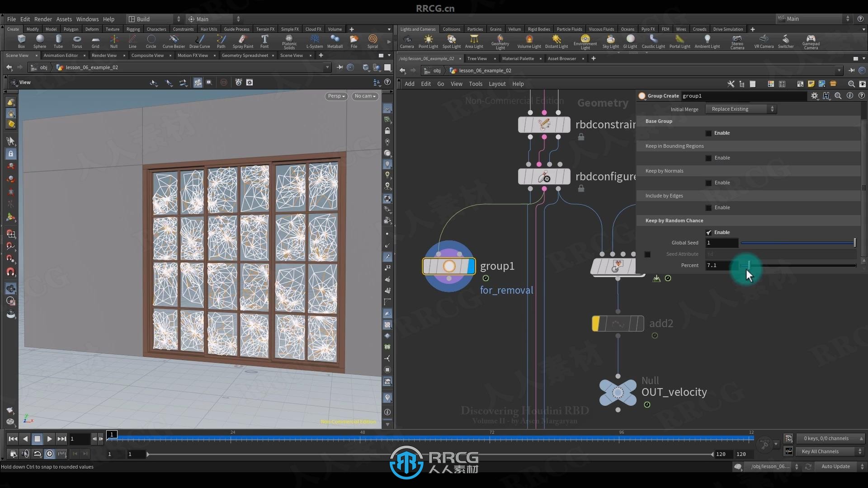Select the Material Palette tab
The height and width of the screenshot is (488, 868).
518,58
